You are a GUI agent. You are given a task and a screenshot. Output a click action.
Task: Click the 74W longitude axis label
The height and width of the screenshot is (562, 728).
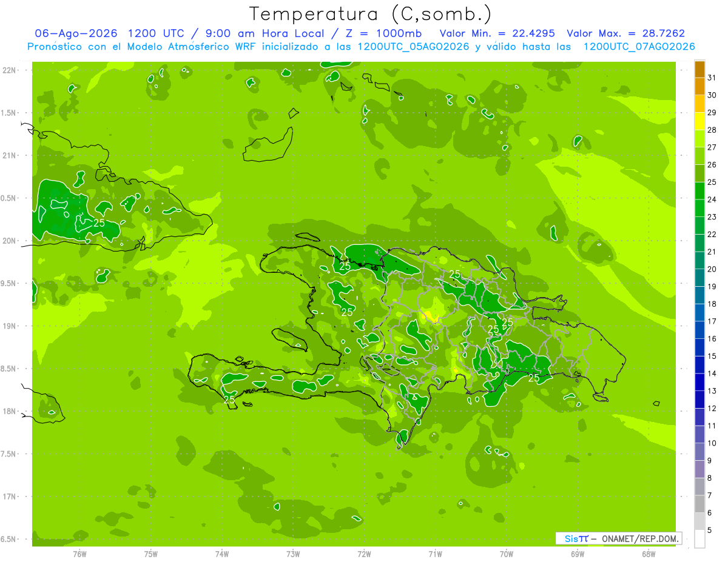[x=222, y=554]
